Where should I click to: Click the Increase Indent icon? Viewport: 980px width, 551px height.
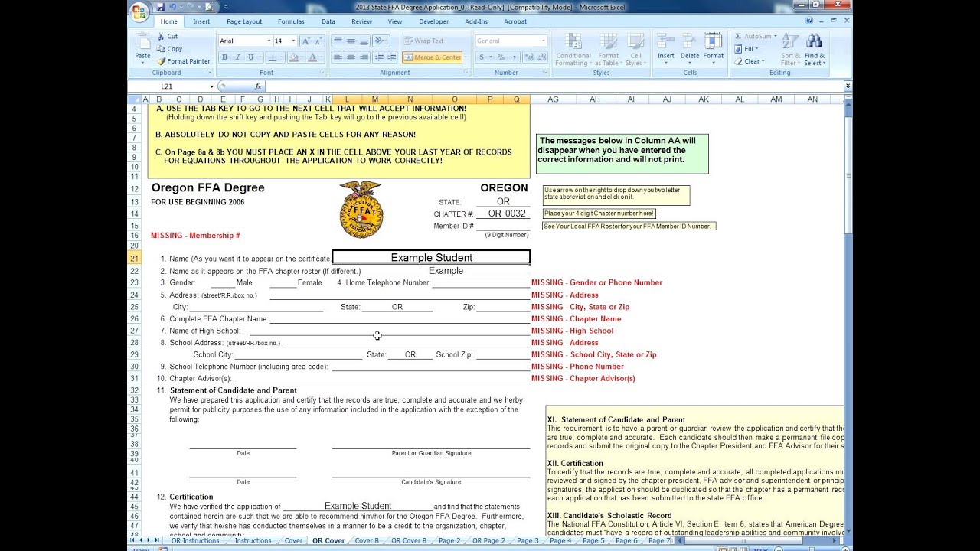(393, 57)
